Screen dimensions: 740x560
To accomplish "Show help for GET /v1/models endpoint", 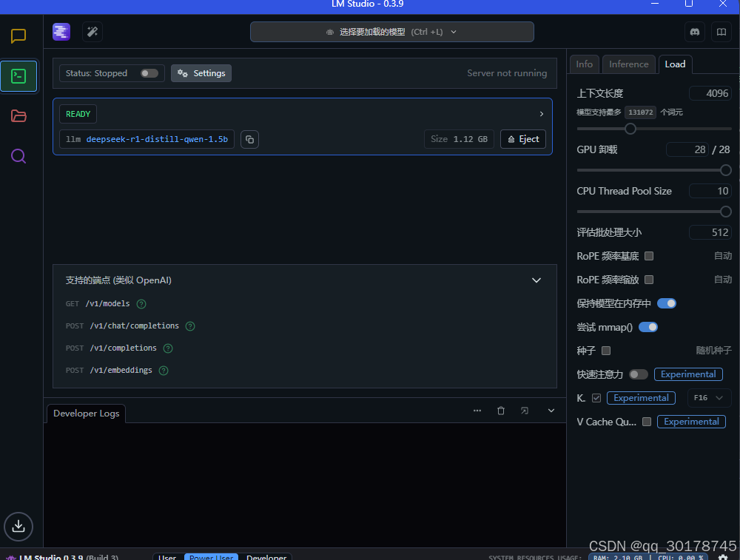I will (141, 304).
